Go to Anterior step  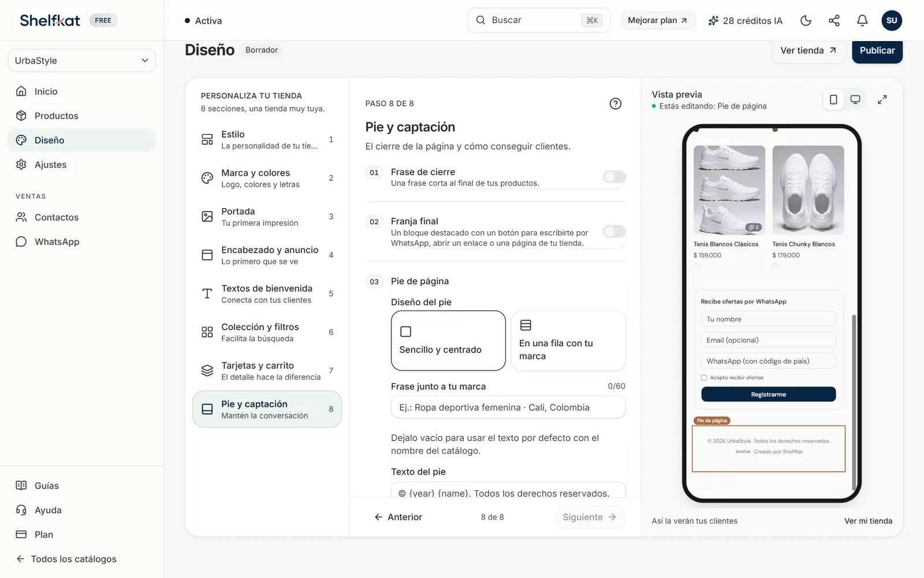click(x=398, y=517)
